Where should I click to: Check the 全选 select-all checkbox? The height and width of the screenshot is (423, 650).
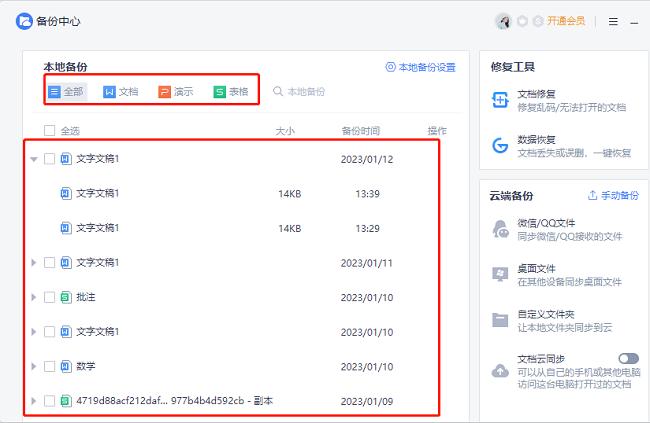pos(50,130)
